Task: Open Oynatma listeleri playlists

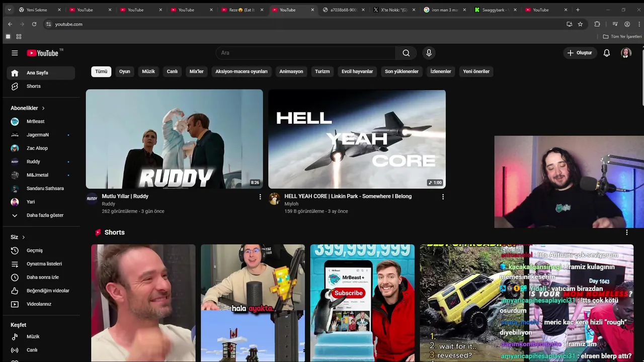Action: 41,264
